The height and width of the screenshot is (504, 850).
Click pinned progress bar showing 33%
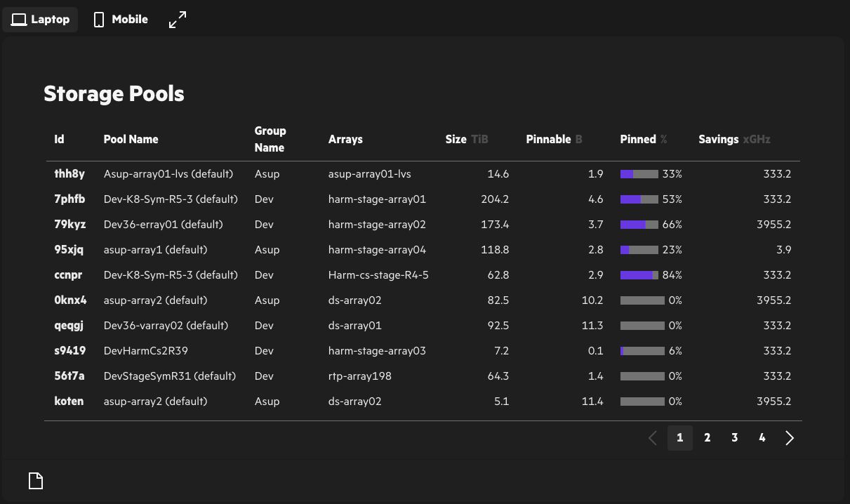tap(639, 174)
